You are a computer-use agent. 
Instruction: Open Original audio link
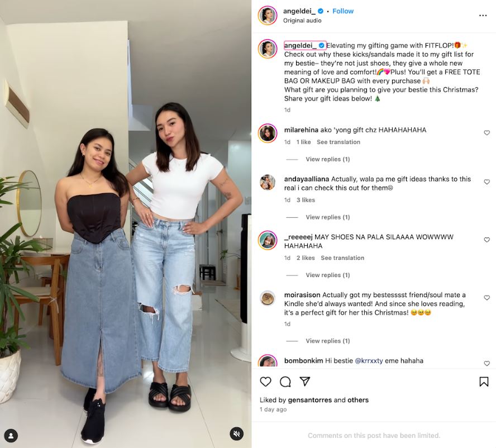(x=302, y=21)
